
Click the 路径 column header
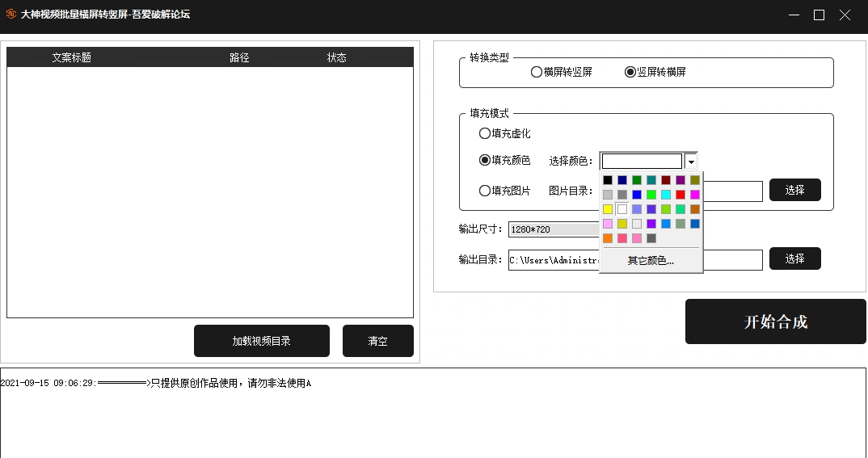239,57
